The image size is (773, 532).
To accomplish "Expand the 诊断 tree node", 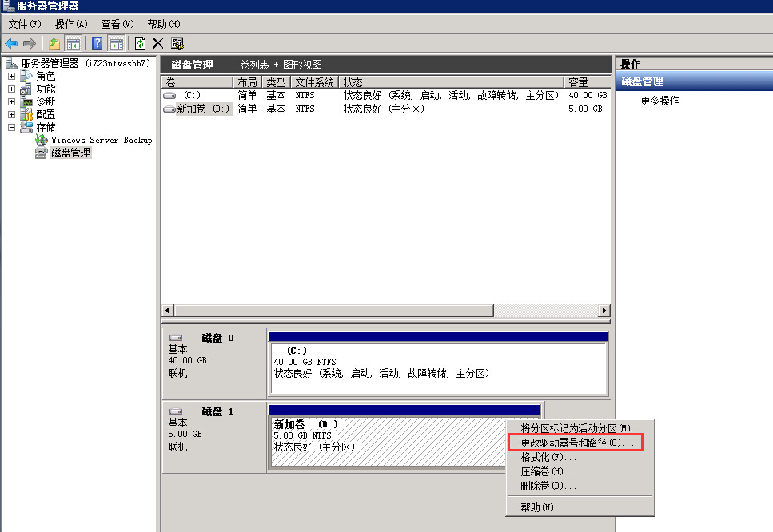I will click(x=12, y=101).
